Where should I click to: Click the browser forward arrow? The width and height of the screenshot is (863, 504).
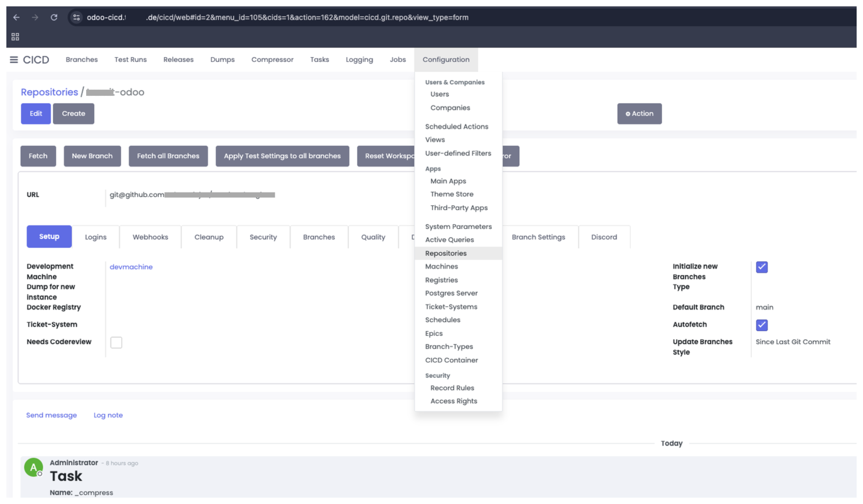point(35,17)
